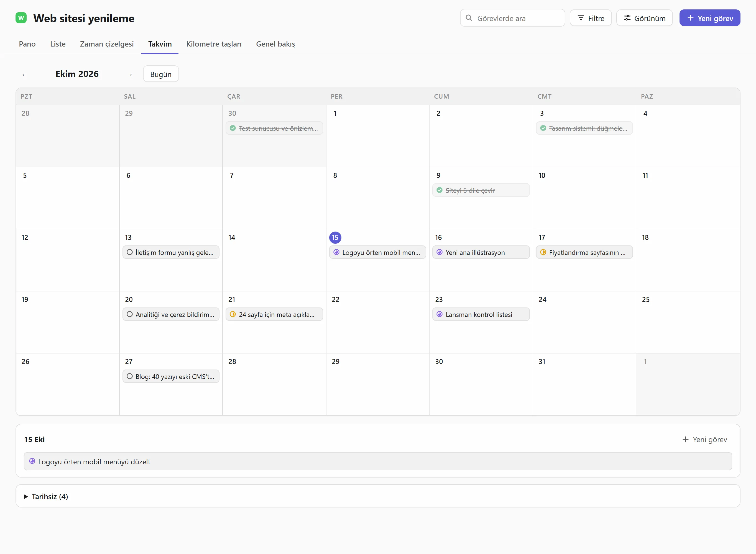Mark 'Analitiği ve çerez bildirim...' as done

pos(130,314)
